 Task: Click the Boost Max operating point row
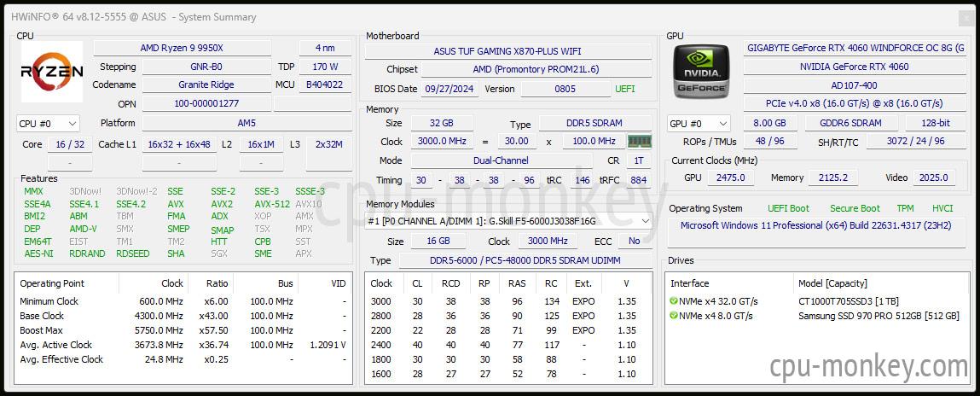183,330
